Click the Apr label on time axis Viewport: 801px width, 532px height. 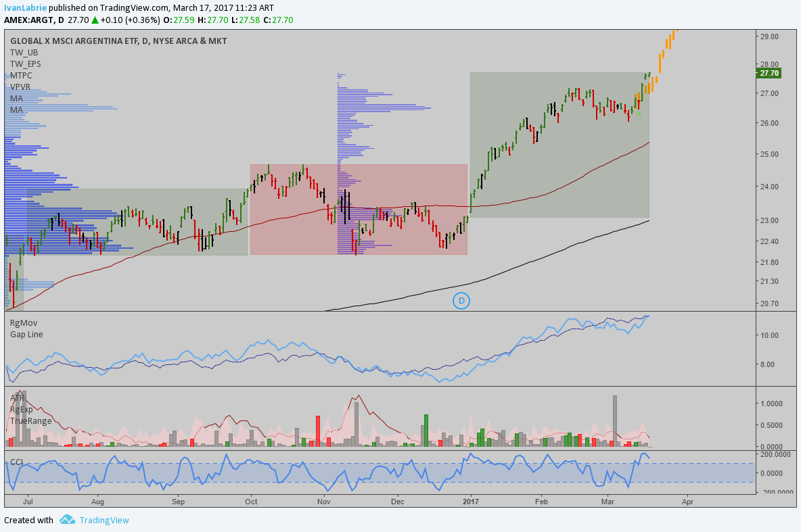pos(687,502)
